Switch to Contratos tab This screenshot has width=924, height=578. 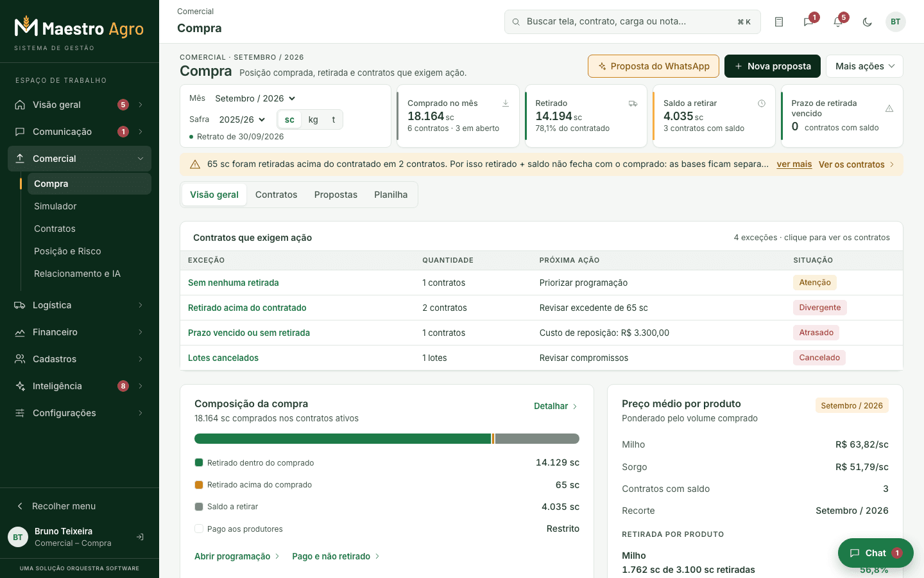click(x=276, y=195)
